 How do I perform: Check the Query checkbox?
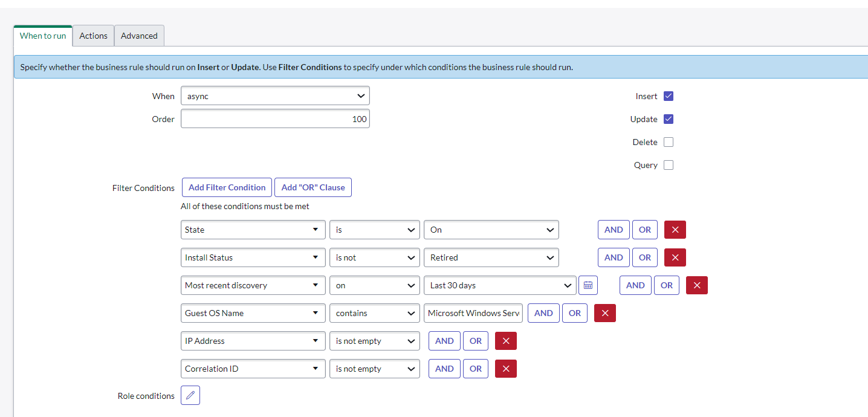point(668,164)
